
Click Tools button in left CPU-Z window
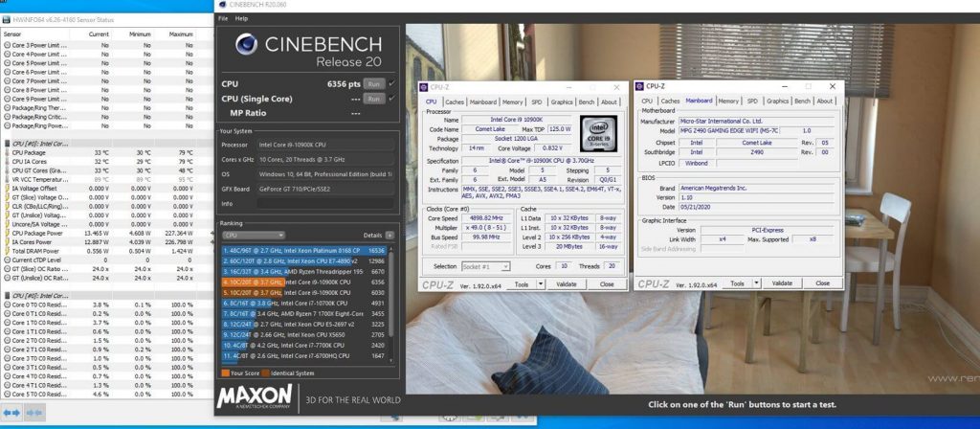point(522,283)
